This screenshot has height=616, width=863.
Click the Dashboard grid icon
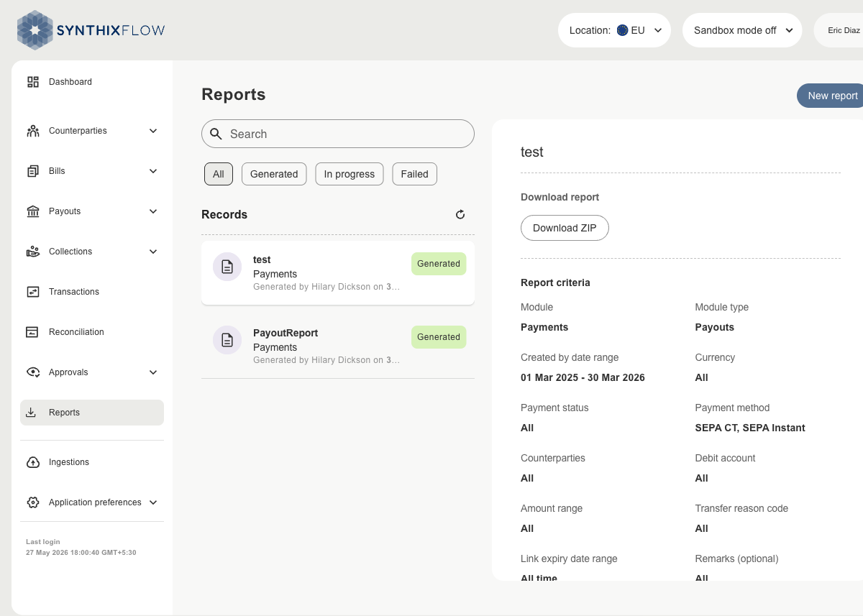(x=32, y=82)
